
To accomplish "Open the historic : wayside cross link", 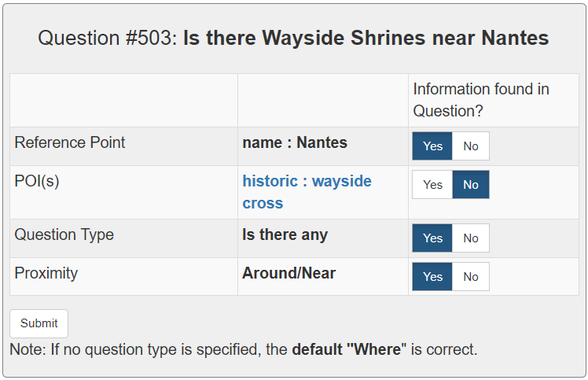I will click(x=307, y=192).
